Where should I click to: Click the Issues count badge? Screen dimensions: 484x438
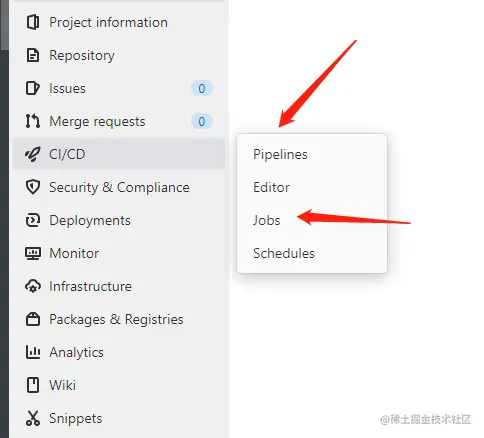(x=202, y=88)
